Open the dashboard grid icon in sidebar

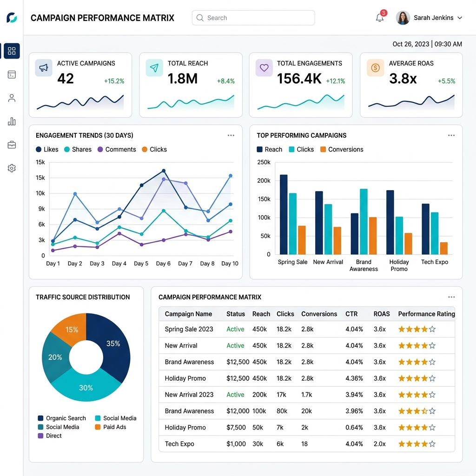[12, 51]
